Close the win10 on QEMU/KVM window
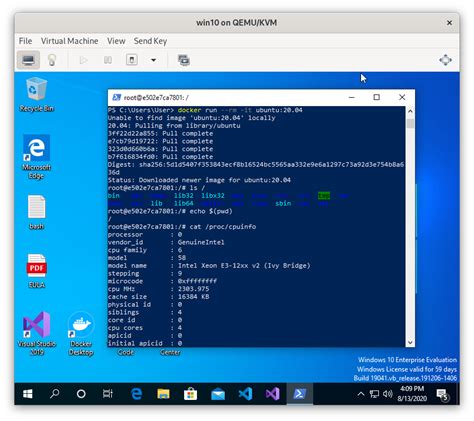The image size is (474, 421). (x=449, y=23)
